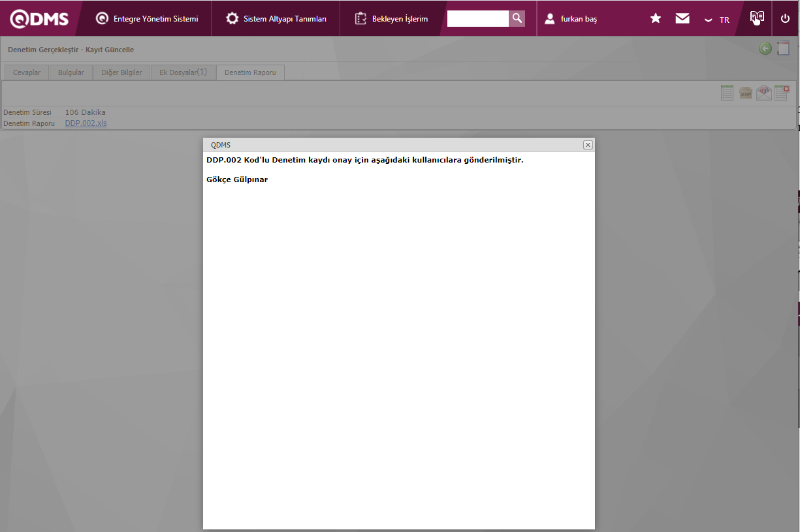Open the DDP.002.xls report link
Screen dimensions: 800x532
pos(86,123)
